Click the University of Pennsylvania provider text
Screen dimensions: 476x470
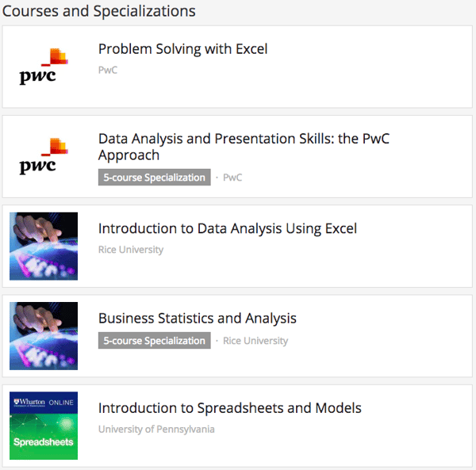[x=156, y=430]
